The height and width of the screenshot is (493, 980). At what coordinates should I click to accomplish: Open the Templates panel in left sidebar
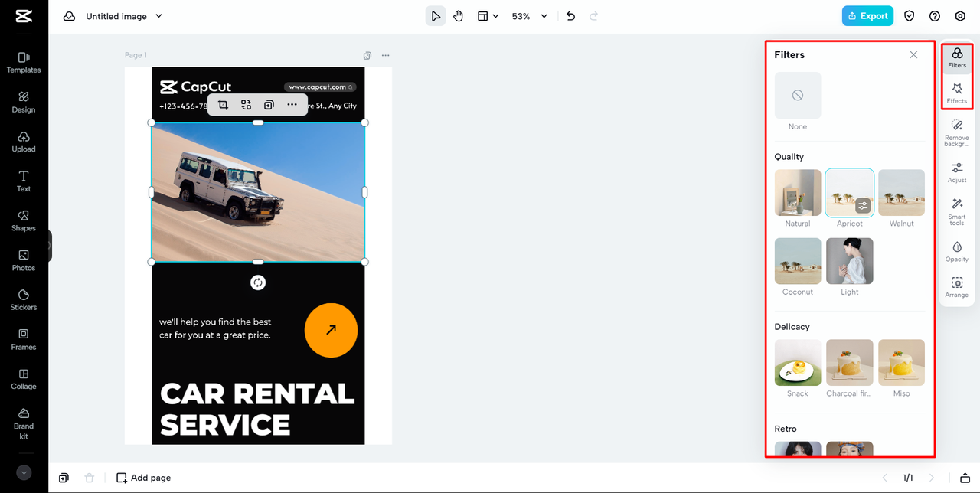(24, 63)
